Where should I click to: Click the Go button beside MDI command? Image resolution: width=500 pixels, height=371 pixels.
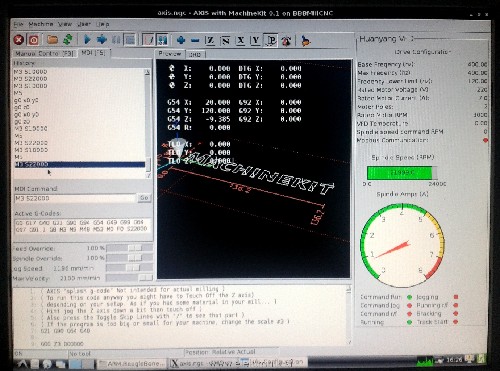point(144,198)
